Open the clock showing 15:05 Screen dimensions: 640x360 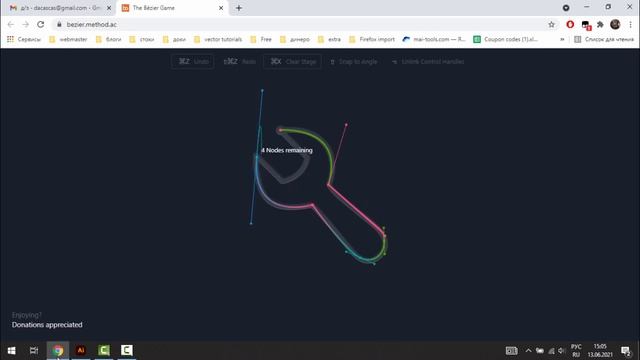[600, 350]
